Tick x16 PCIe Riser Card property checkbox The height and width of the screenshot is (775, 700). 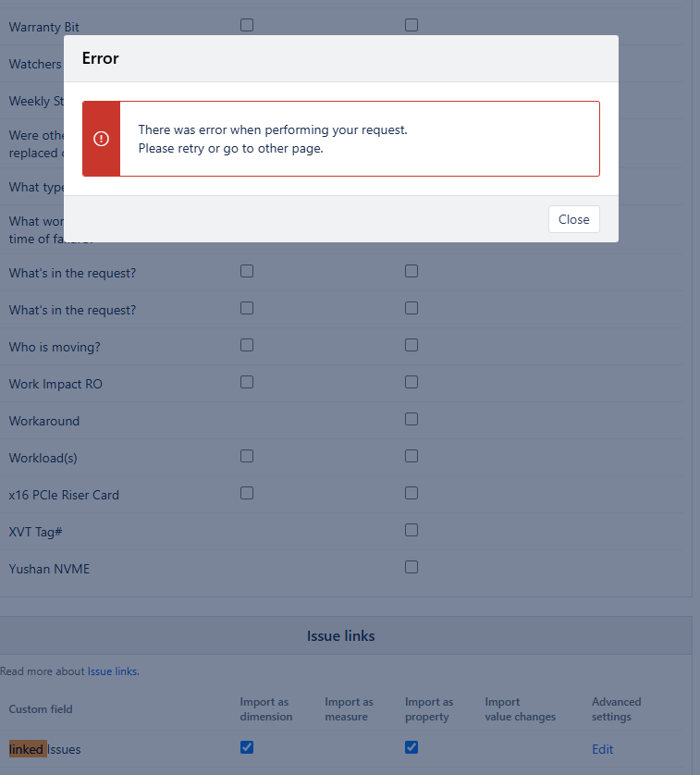411,493
